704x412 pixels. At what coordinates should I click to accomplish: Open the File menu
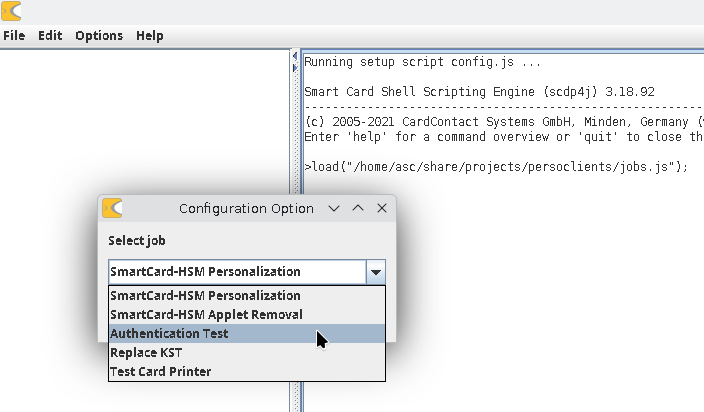(x=14, y=35)
